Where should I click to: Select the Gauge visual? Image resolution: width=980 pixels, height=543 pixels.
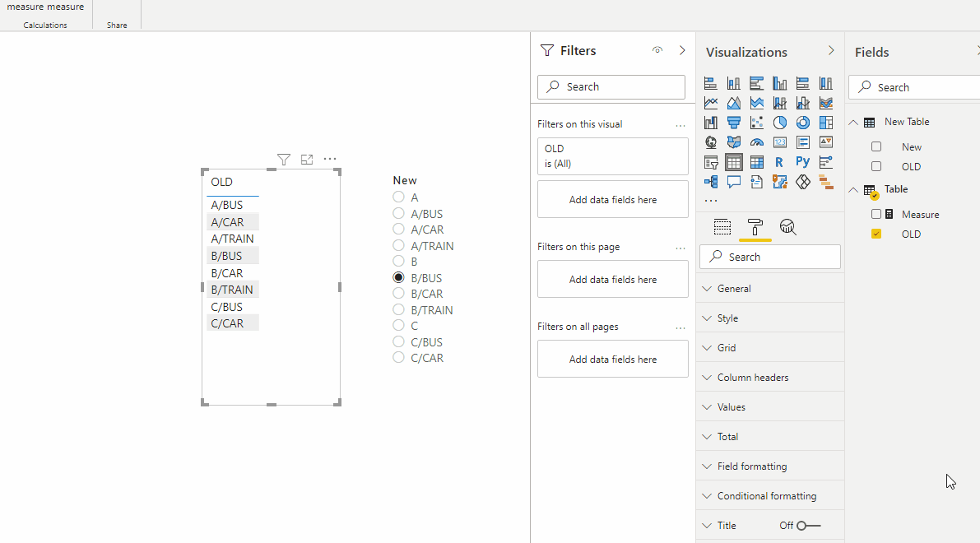click(x=757, y=142)
